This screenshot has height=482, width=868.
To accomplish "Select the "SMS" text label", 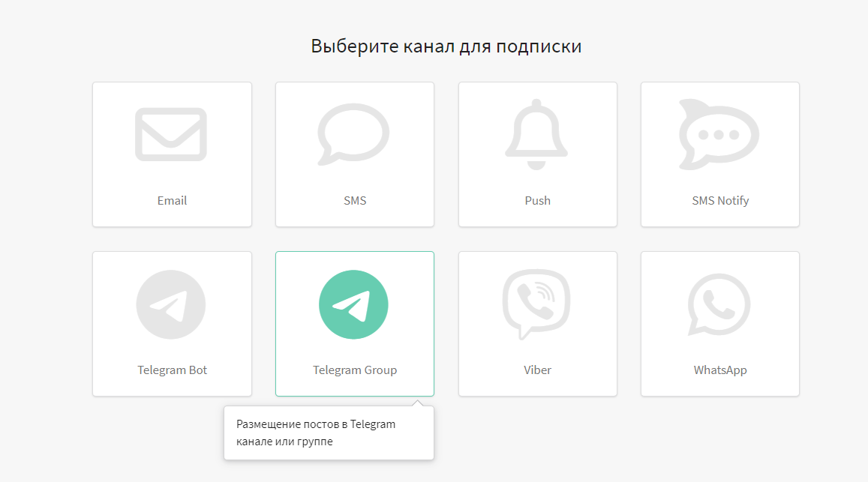I will point(355,201).
